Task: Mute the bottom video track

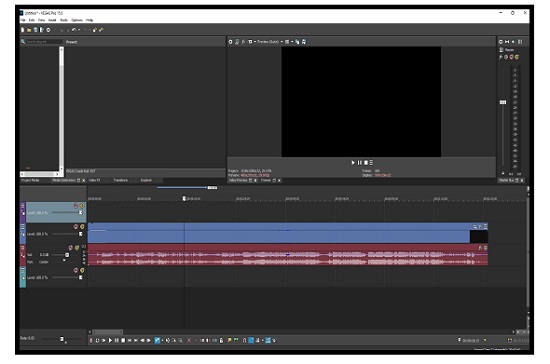Action: [76, 270]
